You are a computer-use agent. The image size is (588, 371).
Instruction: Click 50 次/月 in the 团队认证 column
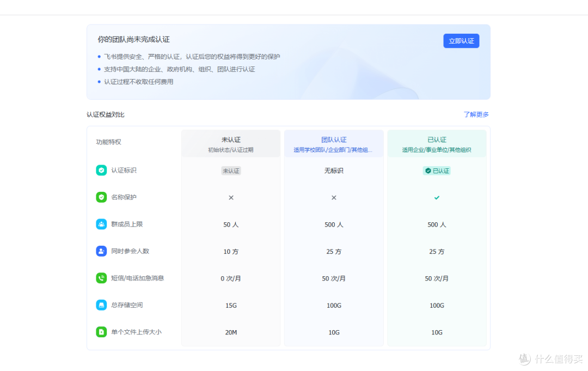point(334,279)
